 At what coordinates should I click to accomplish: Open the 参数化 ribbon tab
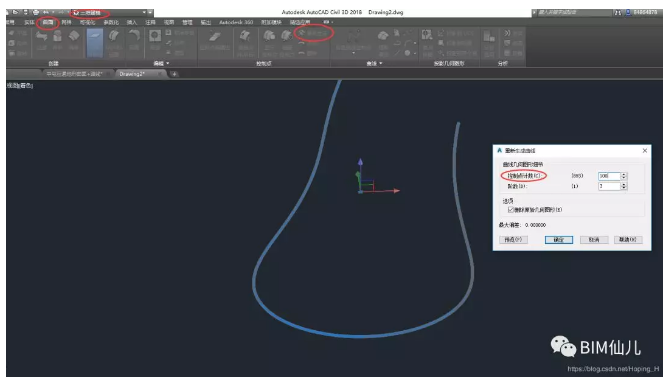pos(111,22)
